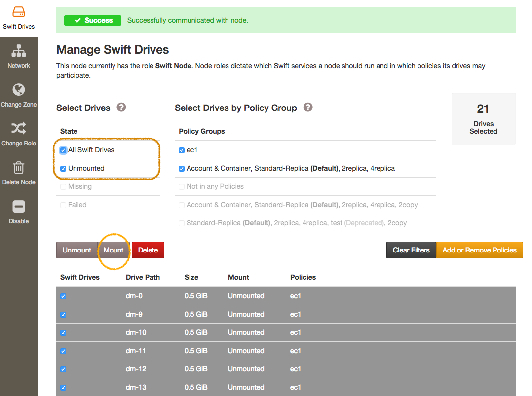Click the State column label

69,131
